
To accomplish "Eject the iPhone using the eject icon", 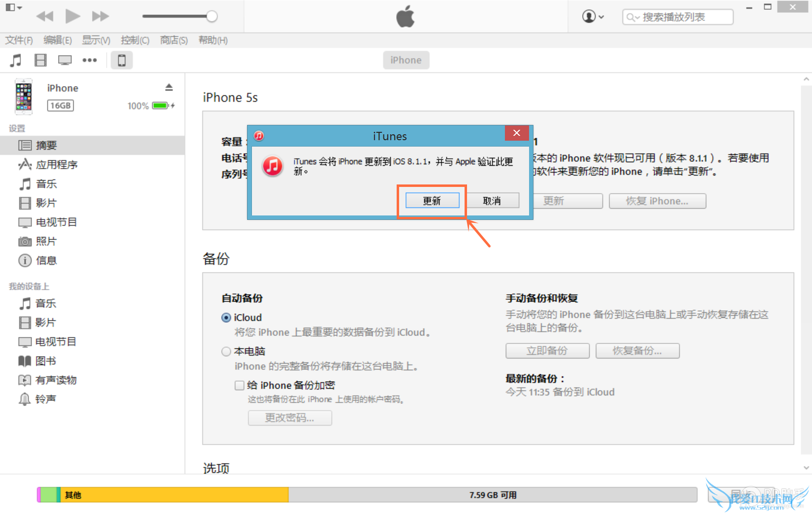I will pos(169,87).
